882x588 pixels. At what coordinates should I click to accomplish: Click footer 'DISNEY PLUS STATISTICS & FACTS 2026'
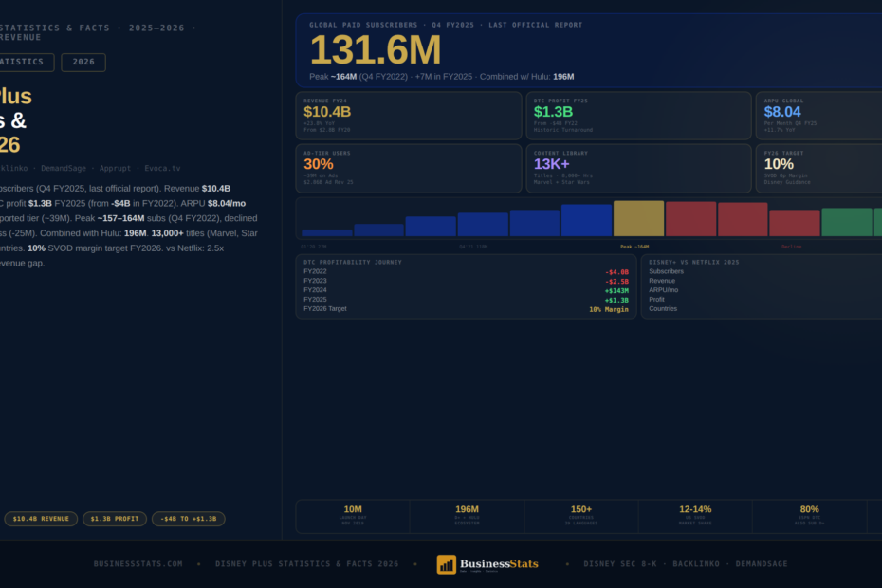307,563
